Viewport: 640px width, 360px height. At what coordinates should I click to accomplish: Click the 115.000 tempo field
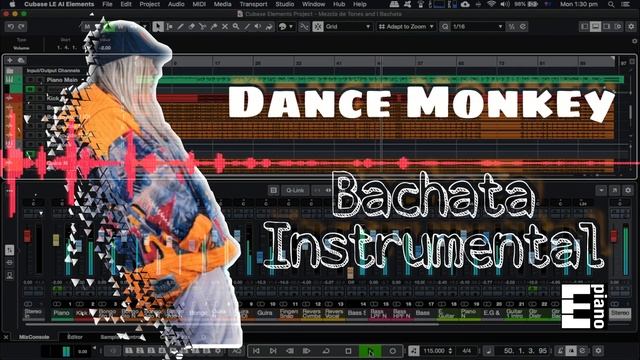pyautogui.click(x=434, y=351)
